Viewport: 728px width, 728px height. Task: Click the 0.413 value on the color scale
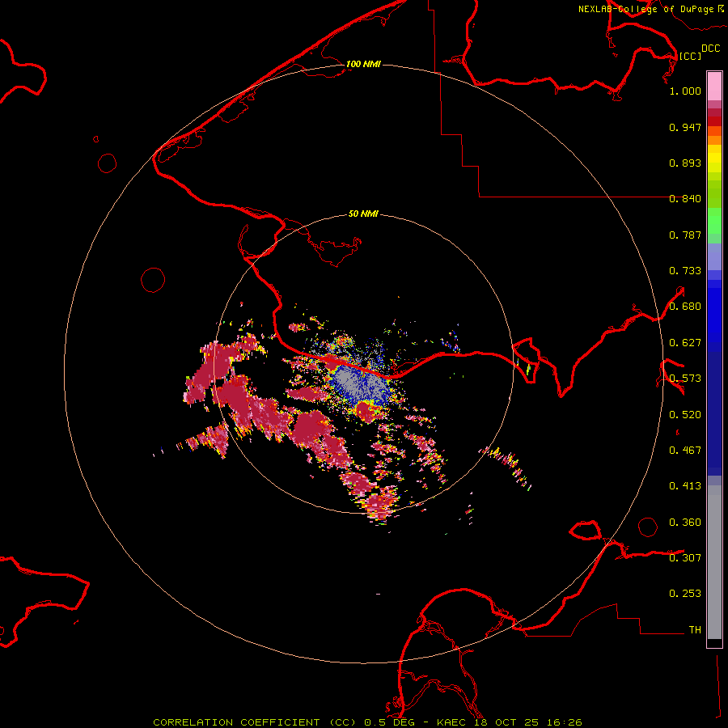[685, 486]
